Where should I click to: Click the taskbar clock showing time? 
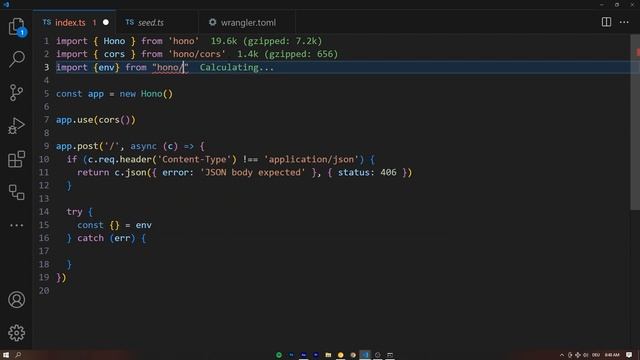[x=612, y=355]
